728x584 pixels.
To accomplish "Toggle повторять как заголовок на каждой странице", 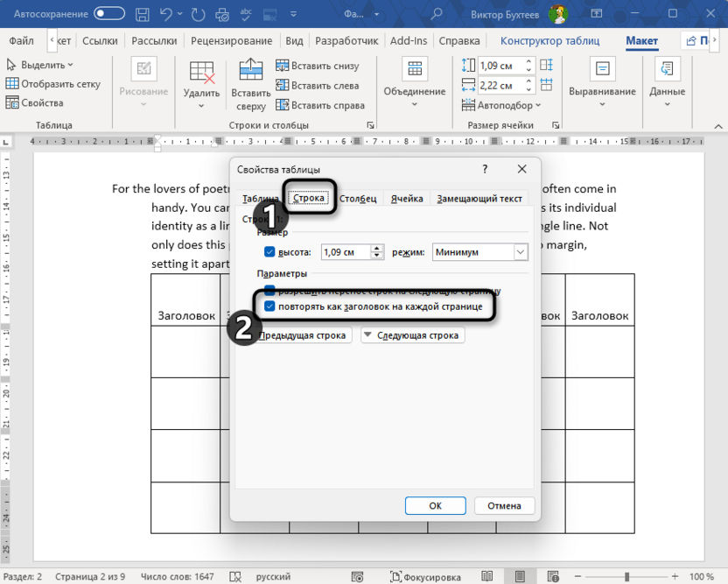I will [x=374, y=306].
